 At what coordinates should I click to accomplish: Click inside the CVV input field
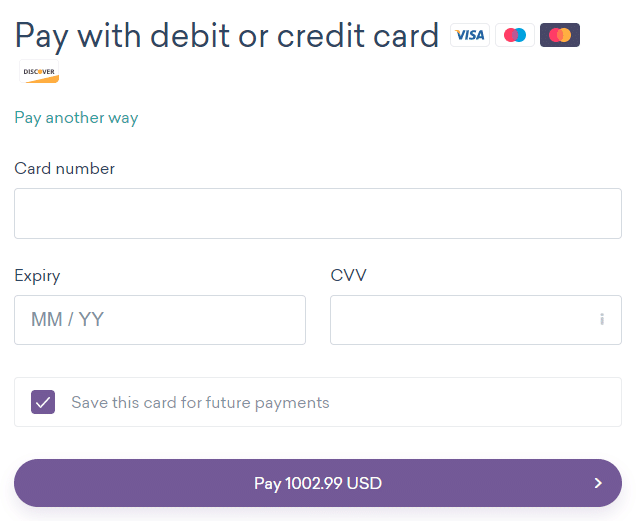coord(476,320)
